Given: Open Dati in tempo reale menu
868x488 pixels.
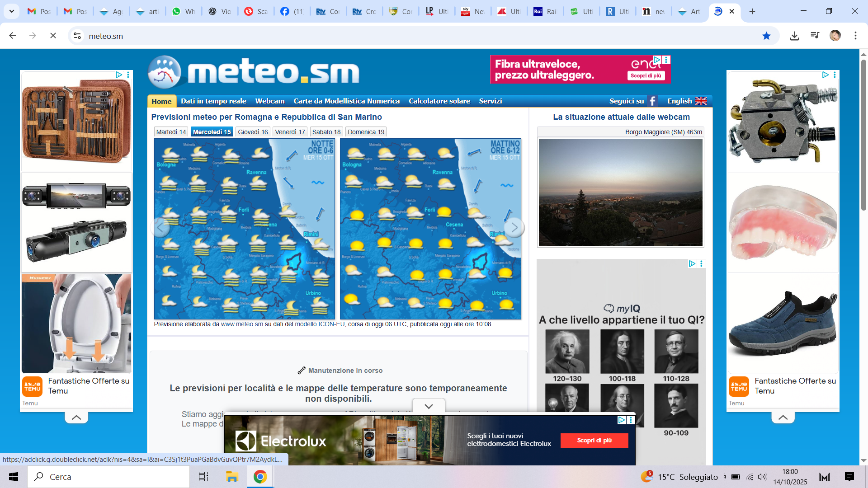Looking at the screenshot, I should pyautogui.click(x=213, y=101).
